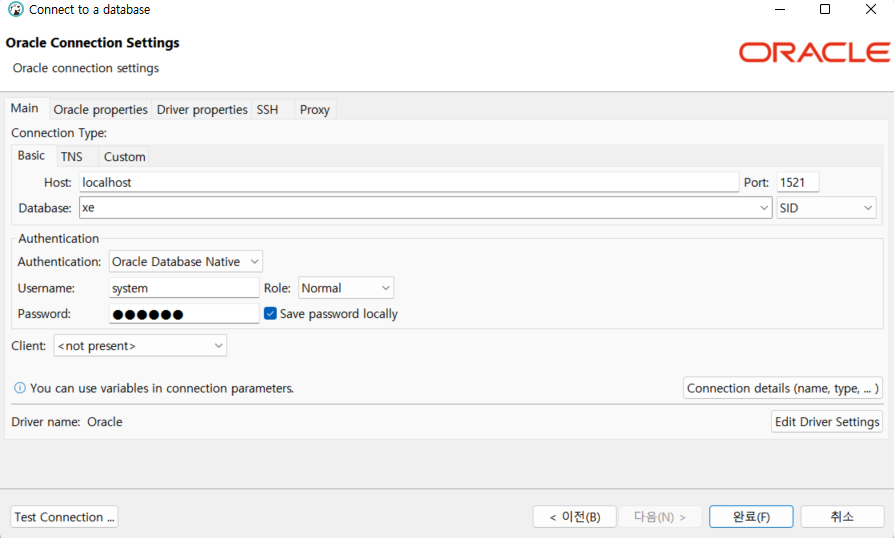Open the SID connection type dropdown
894x538 pixels.
point(826,208)
